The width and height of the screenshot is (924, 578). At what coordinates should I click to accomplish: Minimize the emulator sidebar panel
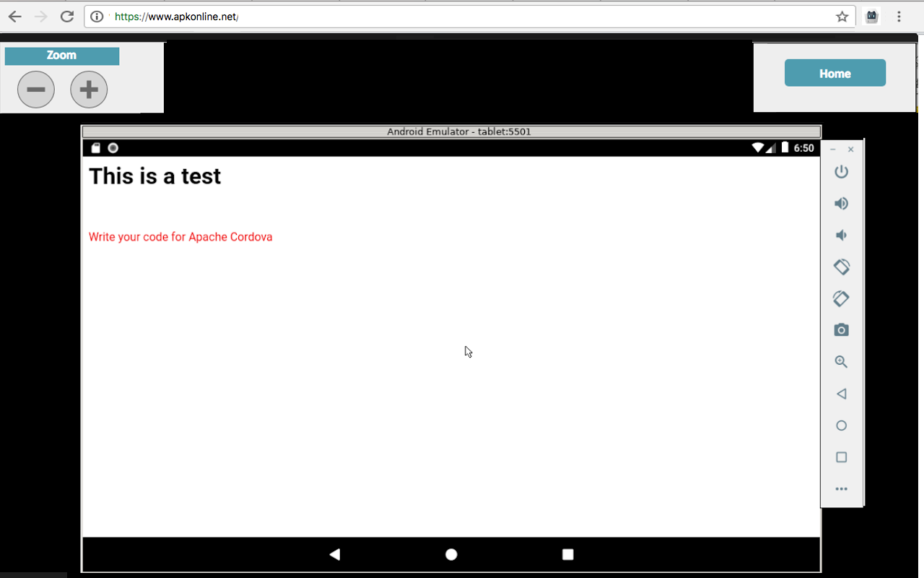[x=833, y=150]
